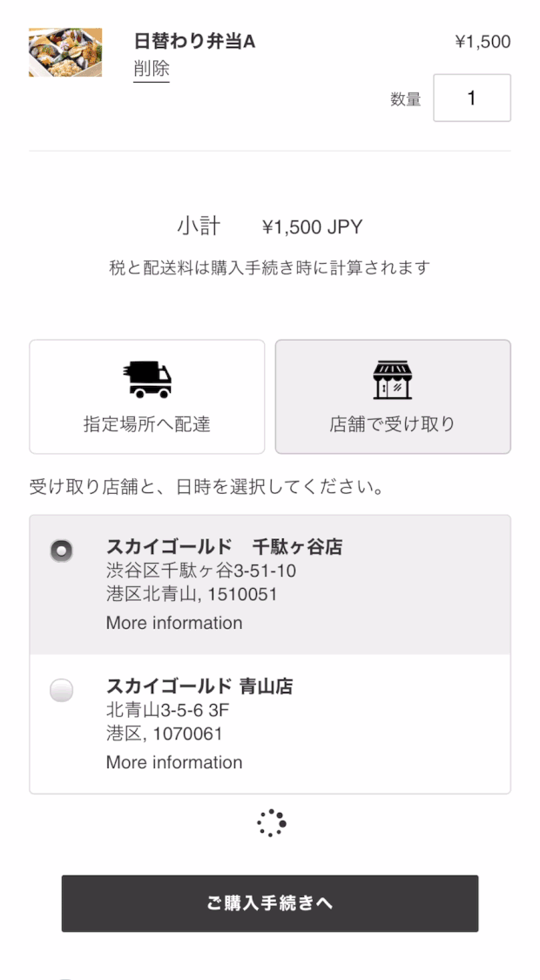Click the loading spinner icon
Image resolution: width=540 pixels, height=980 pixels.
[271, 823]
